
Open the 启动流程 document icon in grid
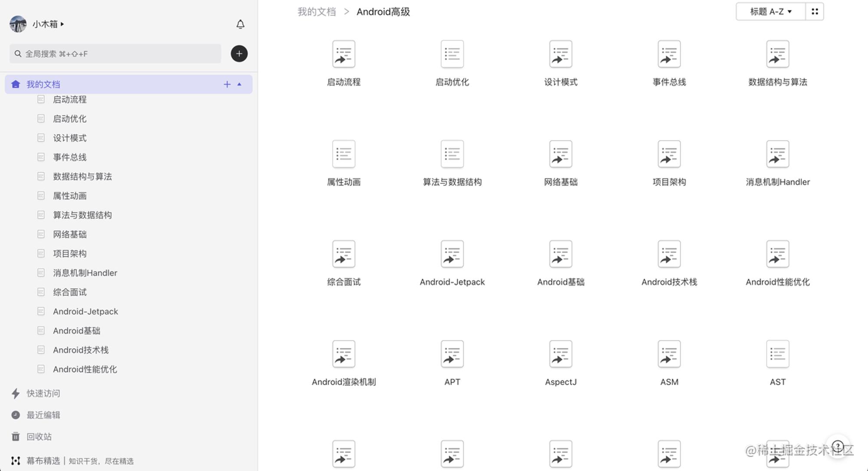click(x=344, y=54)
